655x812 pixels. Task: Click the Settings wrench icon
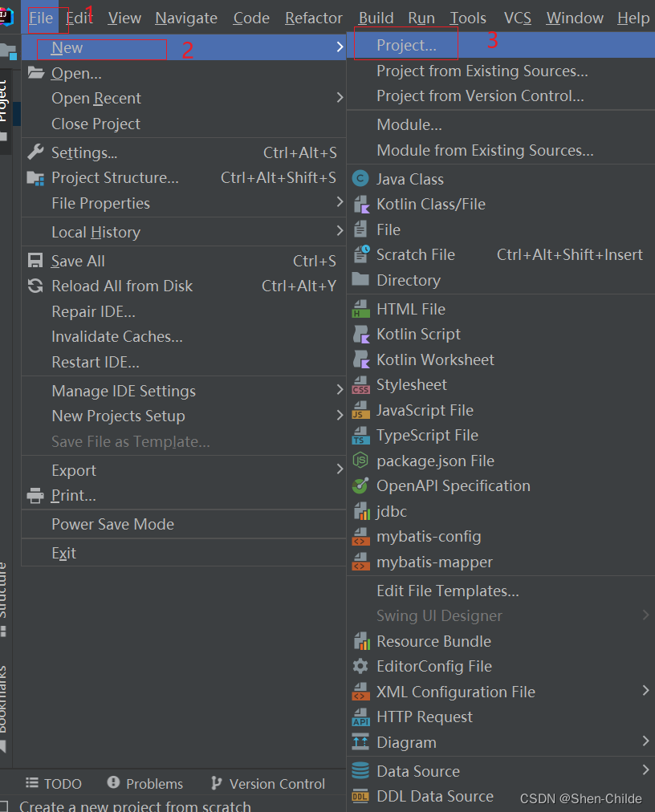pos(35,152)
